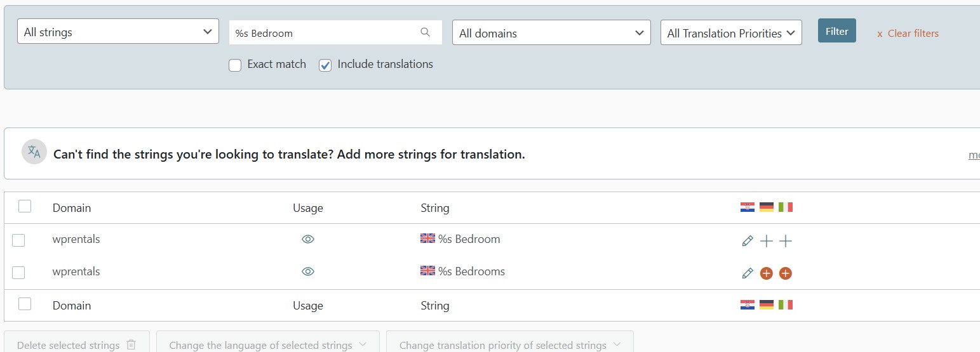Add German translation for %s Bedroom
The height and width of the screenshot is (352, 980).
pos(767,241)
